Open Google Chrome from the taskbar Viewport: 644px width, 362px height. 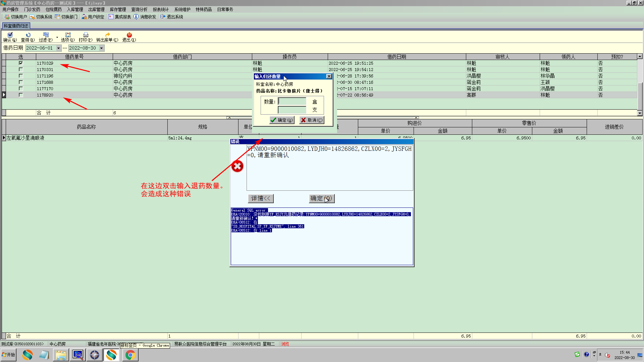click(130, 355)
